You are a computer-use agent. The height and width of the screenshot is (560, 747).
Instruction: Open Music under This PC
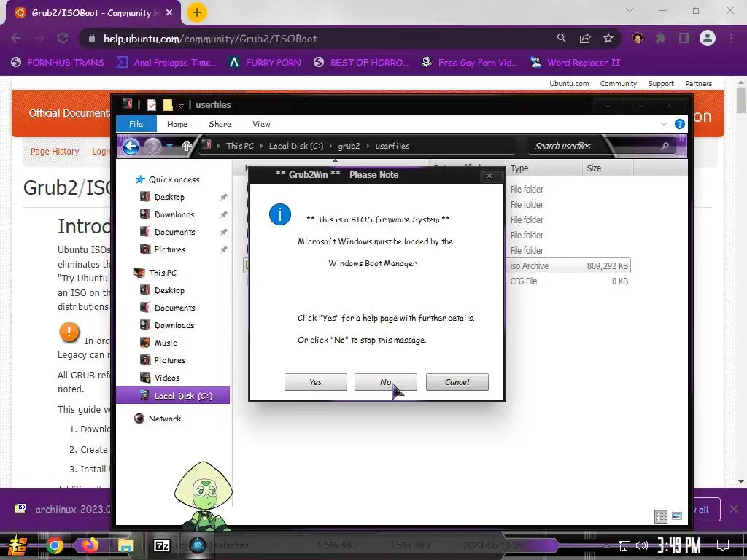point(166,343)
